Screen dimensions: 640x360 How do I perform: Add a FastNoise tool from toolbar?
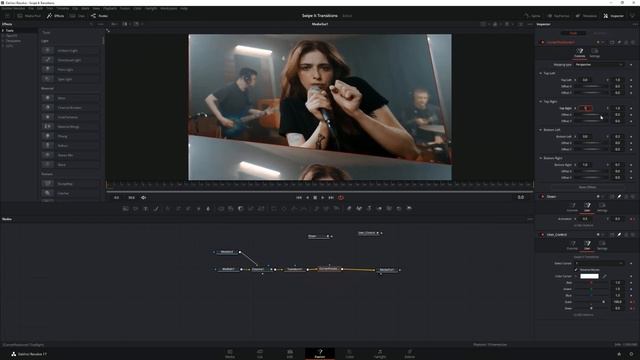pyautogui.click(x=136, y=209)
